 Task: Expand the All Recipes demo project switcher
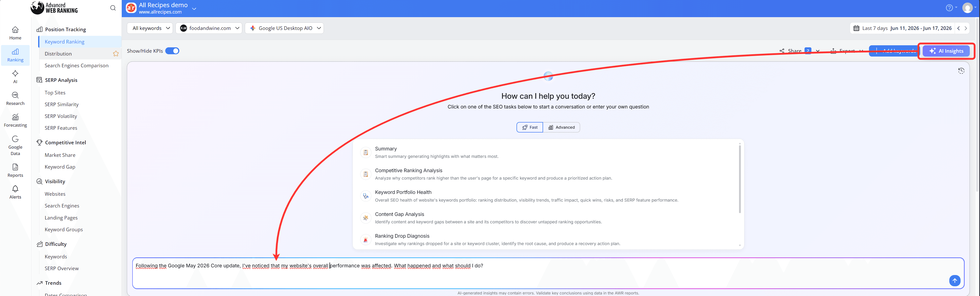tap(194, 8)
